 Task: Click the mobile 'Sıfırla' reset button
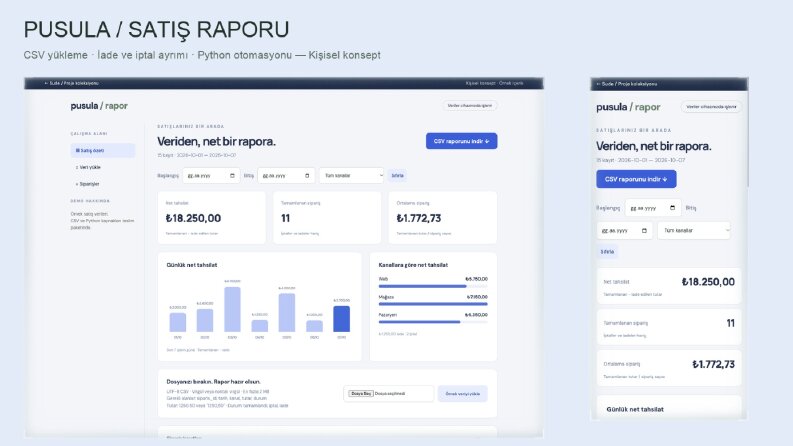point(607,251)
